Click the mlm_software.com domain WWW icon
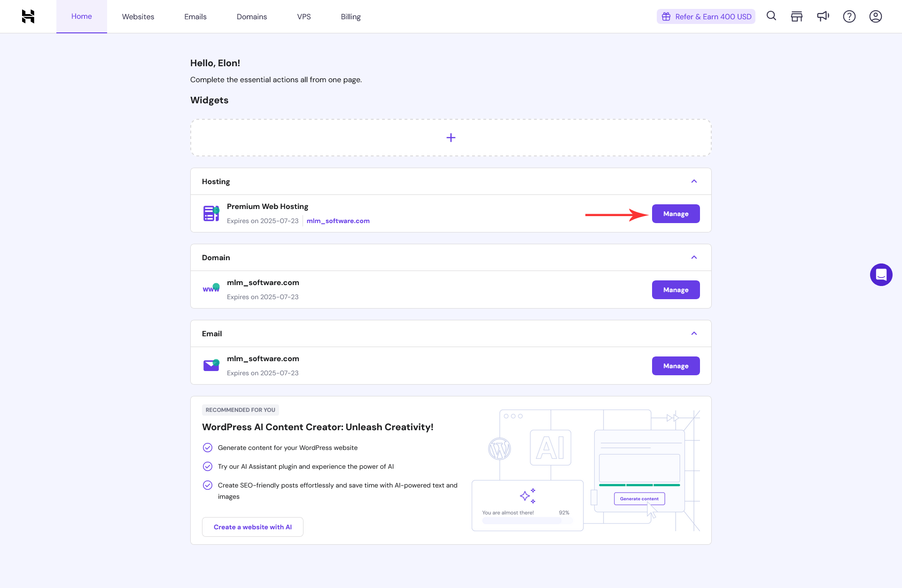 (210, 289)
